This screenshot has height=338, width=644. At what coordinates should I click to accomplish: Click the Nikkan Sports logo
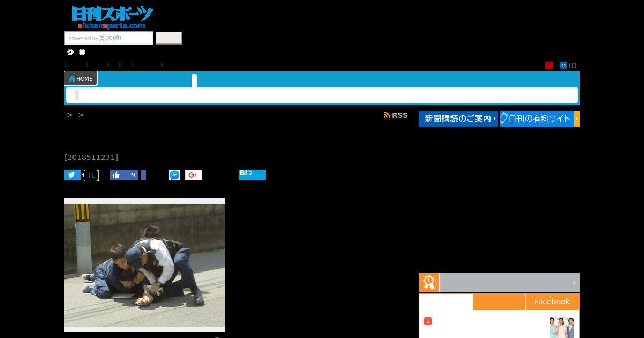point(112,18)
